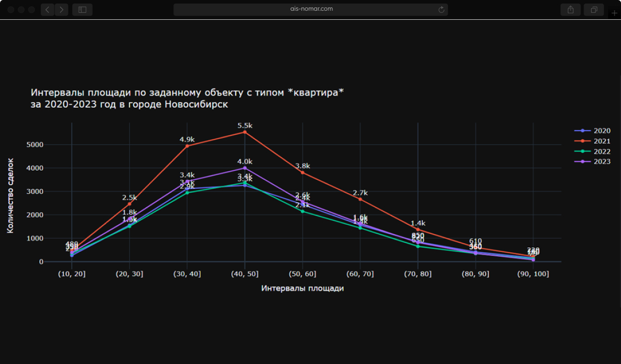Toggle the 2023 series in legend
This screenshot has width=621, height=364.
592,162
